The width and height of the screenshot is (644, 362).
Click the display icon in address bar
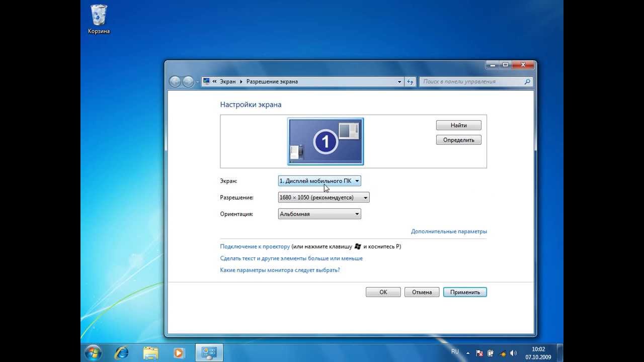coord(207,81)
